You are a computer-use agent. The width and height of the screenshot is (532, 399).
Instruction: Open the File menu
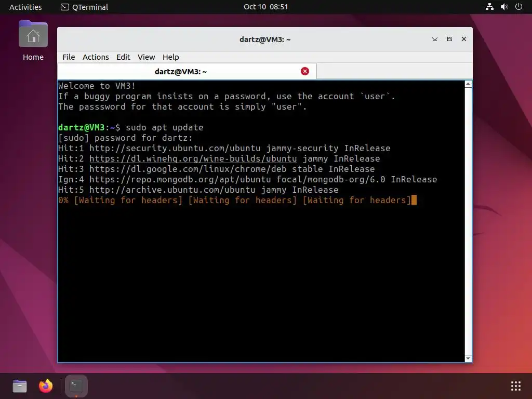[69, 57]
